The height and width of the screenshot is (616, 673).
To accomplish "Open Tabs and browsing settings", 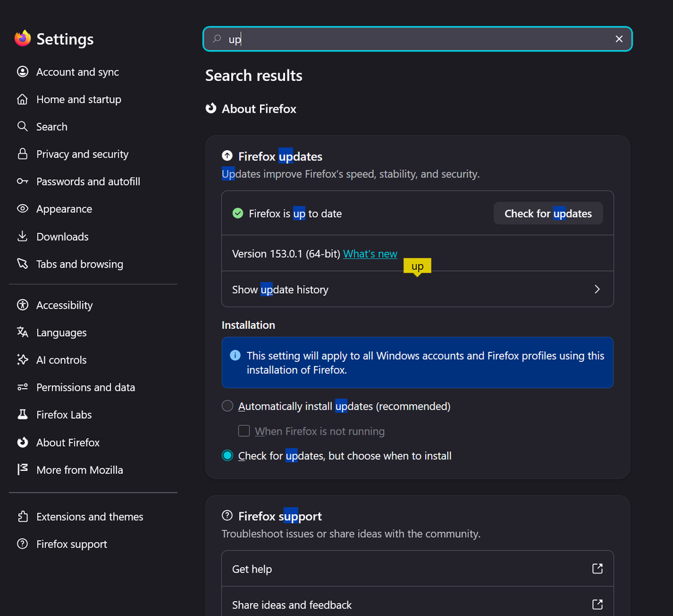I will tap(79, 264).
